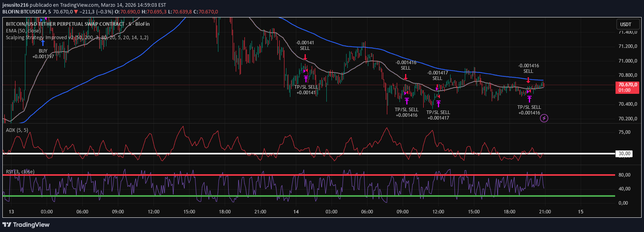Image resolution: width=644 pixels, height=232 pixels.
Task: Click the RSI 80,00 axis label
Action: click(x=624, y=175)
